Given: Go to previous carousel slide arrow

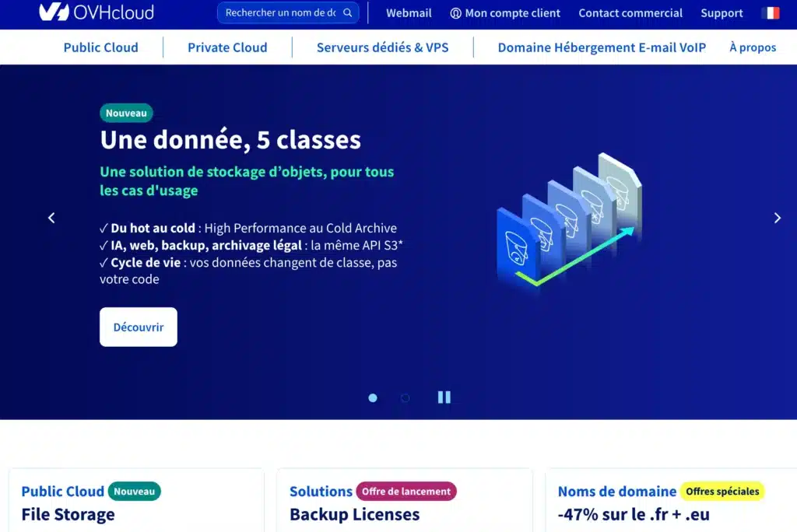Looking at the screenshot, I should point(51,218).
